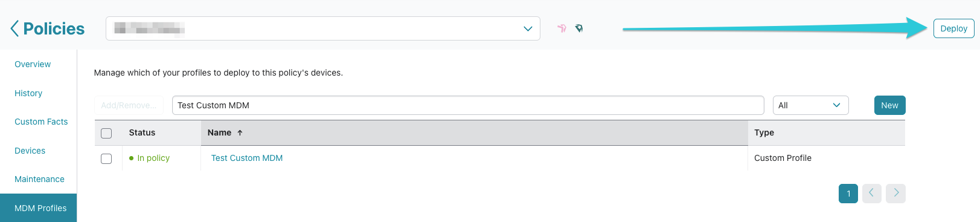
Task: Select page 1 in pagination
Action: tap(848, 194)
